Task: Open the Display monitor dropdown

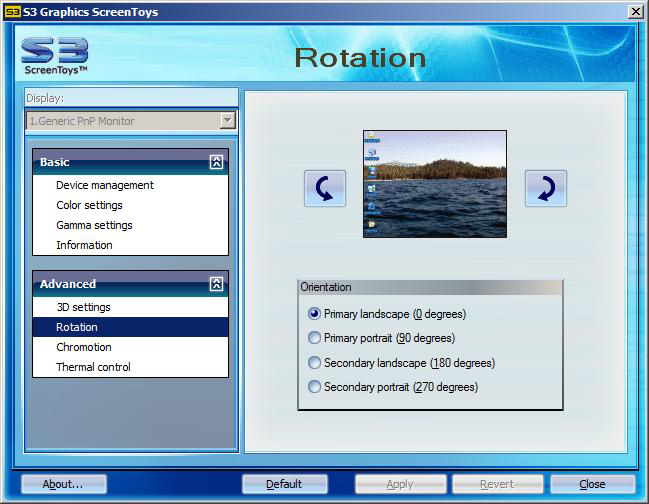Action: pyautogui.click(x=227, y=121)
